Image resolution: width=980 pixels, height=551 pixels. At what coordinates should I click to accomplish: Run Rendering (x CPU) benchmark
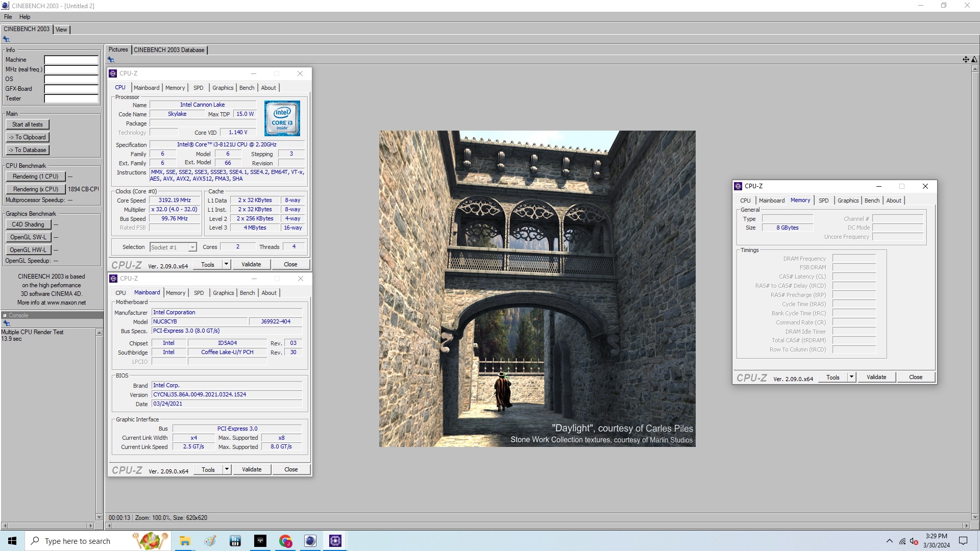pyautogui.click(x=36, y=189)
